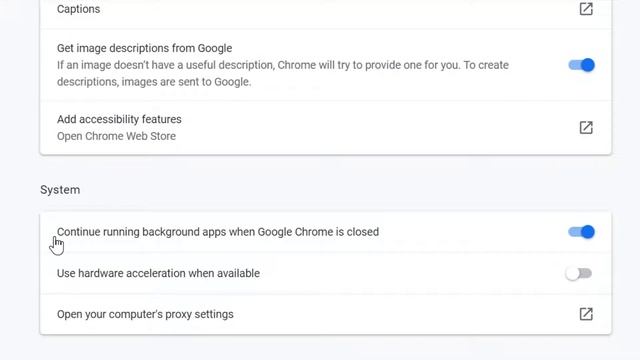Screen dimensions: 640x360
Task: Click the image description explanation paragraph
Action: (x=283, y=73)
